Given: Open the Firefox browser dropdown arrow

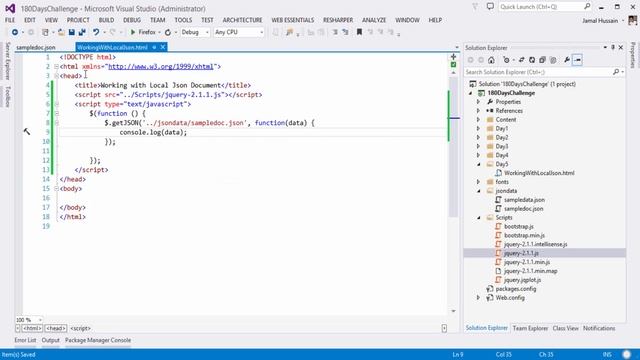Looking at the screenshot, I should point(159,32).
